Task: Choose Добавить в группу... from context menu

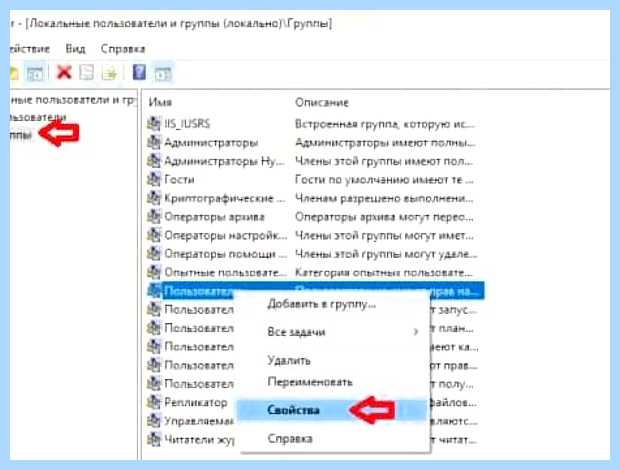Action: tap(321, 304)
